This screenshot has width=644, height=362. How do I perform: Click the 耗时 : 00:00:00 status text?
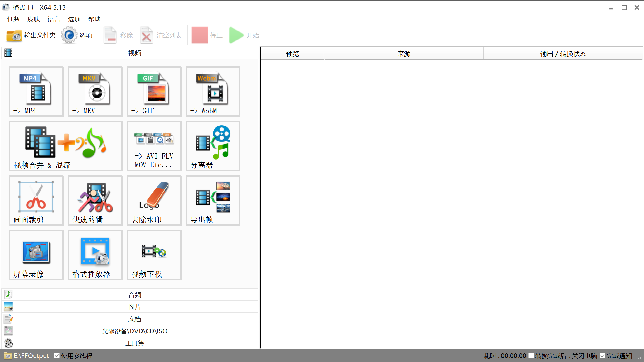pos(505,356)
